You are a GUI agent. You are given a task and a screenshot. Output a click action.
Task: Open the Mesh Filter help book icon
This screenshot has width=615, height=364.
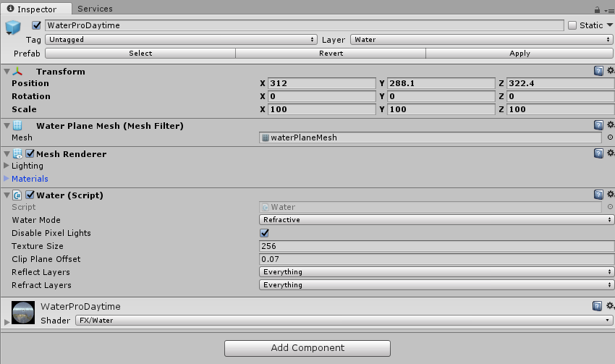[598, 125]
